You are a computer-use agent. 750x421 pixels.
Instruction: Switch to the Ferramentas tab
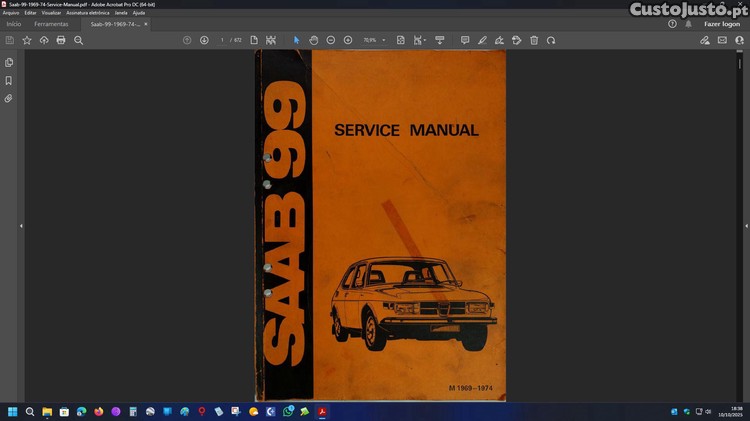tap(51, 24)
